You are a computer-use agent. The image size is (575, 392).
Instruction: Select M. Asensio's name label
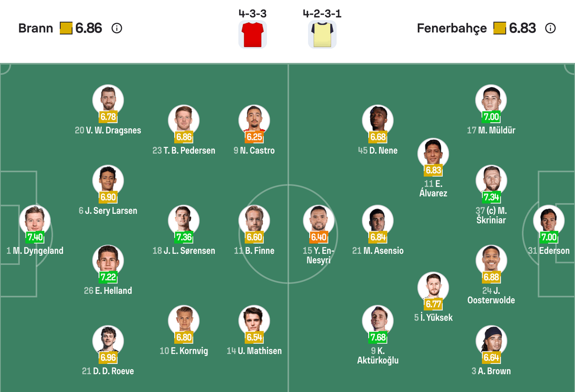click(x=377, y=250)
